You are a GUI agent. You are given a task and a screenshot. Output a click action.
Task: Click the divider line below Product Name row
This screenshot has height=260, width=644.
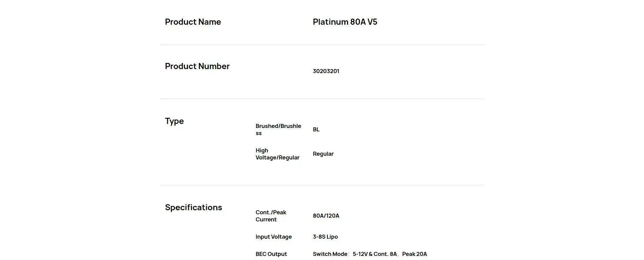click(322, 44)
